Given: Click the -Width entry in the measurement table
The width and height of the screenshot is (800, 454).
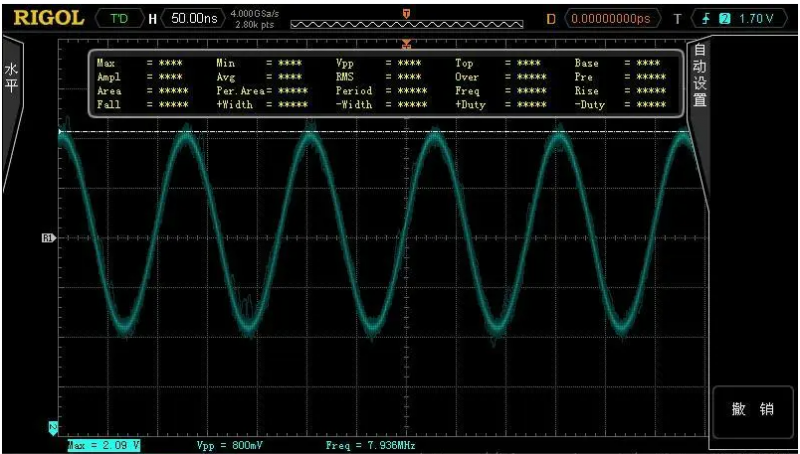Looking at the screenshot, I should (382, 105).
